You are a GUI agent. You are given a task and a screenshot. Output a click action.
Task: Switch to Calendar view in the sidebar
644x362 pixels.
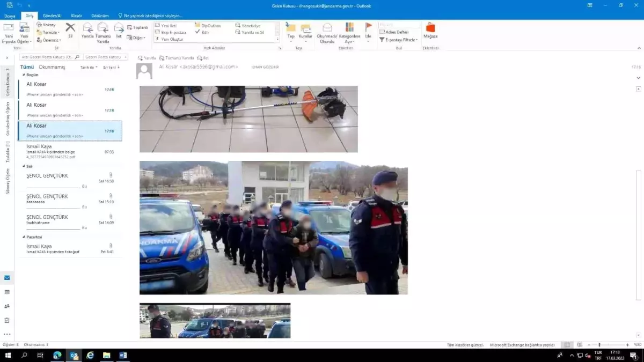[x=7, y=292]
